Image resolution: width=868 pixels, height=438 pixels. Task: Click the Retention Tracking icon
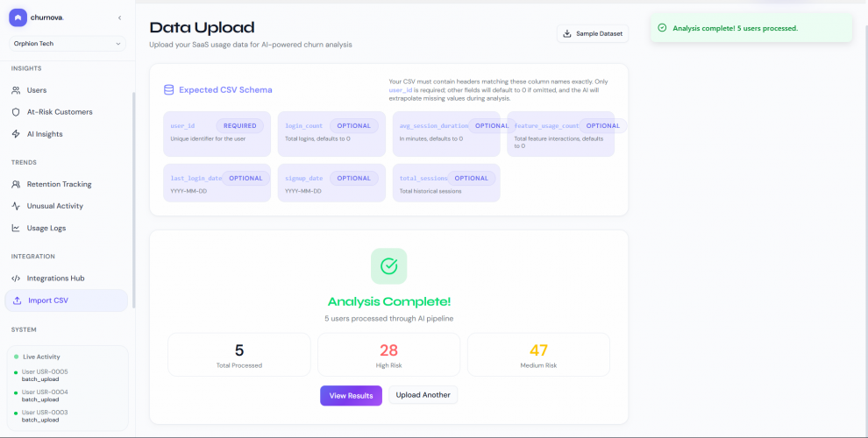point(16,184)
